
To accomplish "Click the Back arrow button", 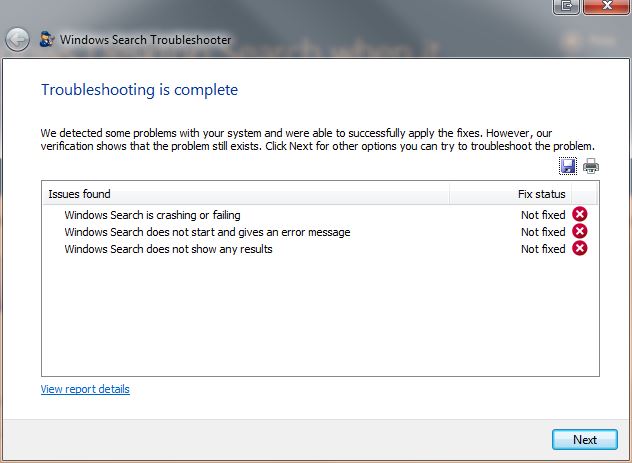I will point(17,39).
